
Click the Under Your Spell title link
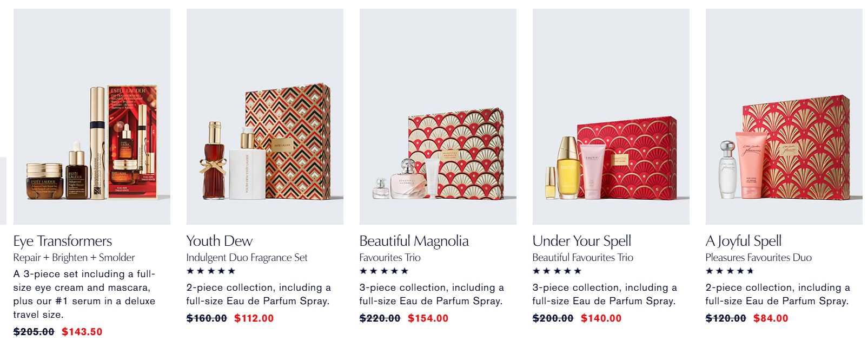coord(582,241)
